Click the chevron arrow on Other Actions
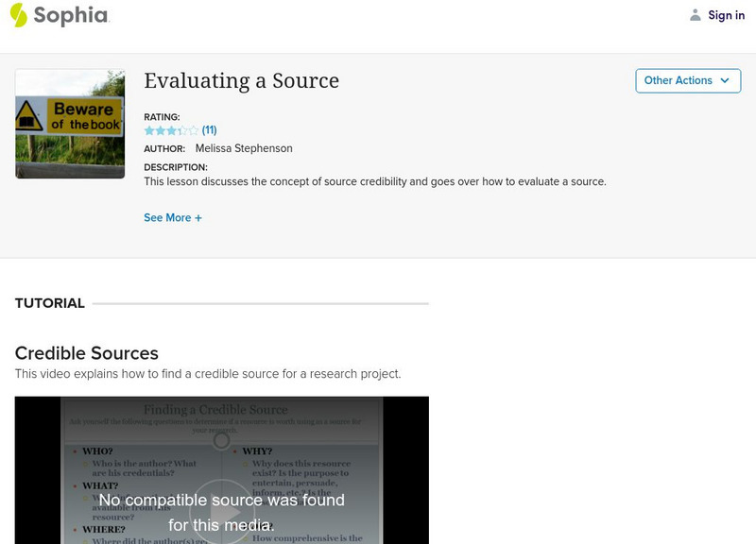The width and height of the screenshot is (756, 544). [x=725, y=81]
